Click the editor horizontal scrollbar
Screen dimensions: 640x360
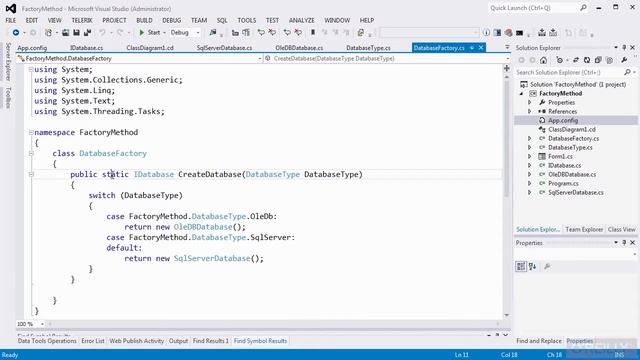tap(273, 324)
